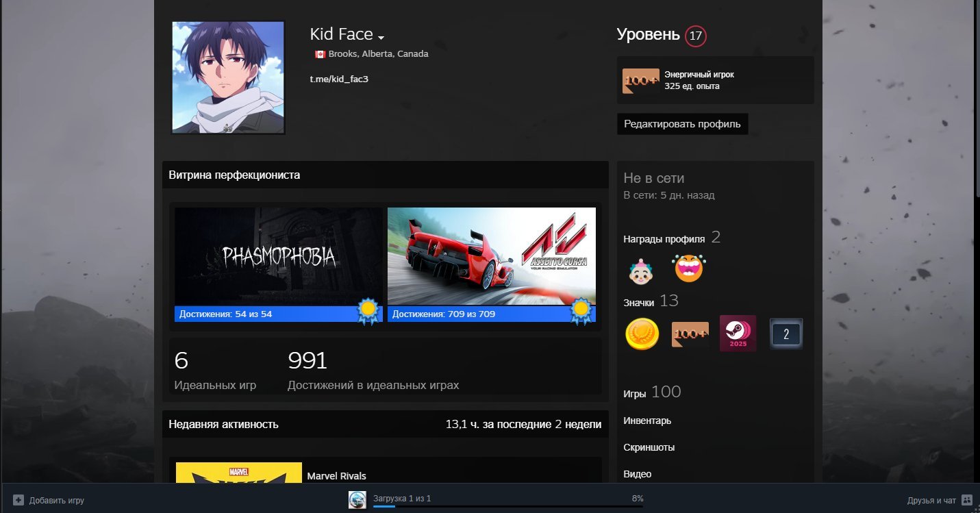Open the Видео link
Viewport: 980px width, 513px height.
[x=638, y=474]
